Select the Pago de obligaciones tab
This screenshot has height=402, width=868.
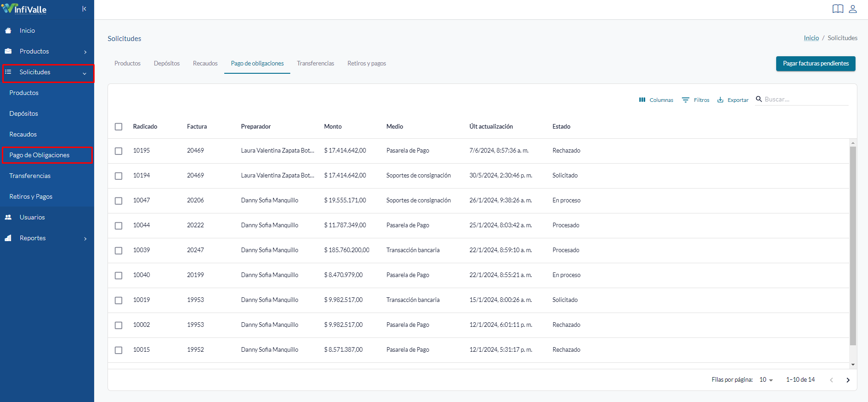257,63
